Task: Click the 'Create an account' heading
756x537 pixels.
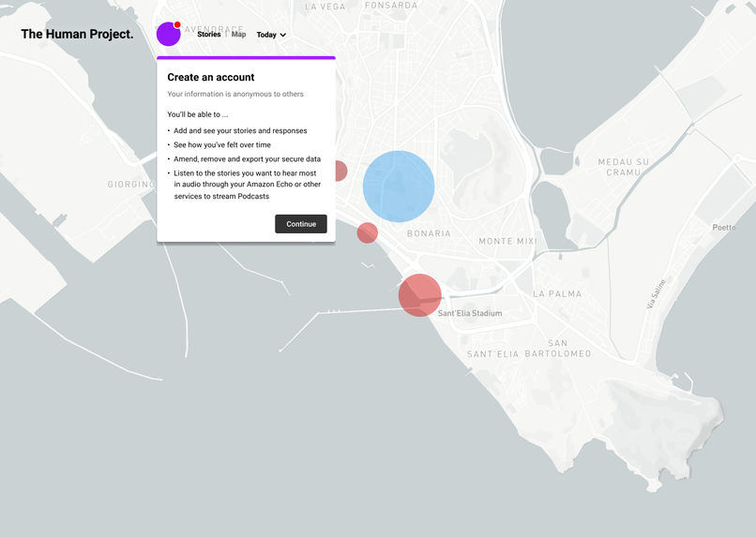Action: coord(211,77)
